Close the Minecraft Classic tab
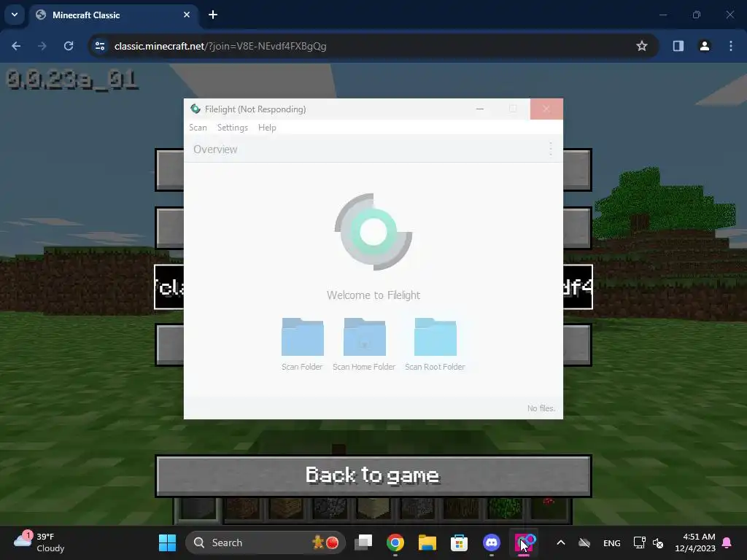Screen dimensions: 747x560 (187, 15)
